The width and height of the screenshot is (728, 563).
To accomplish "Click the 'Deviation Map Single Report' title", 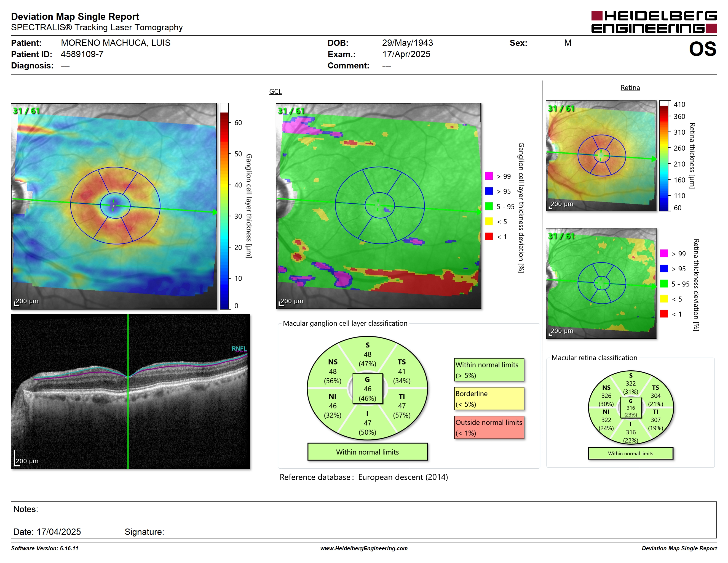I will pos(75,16).
